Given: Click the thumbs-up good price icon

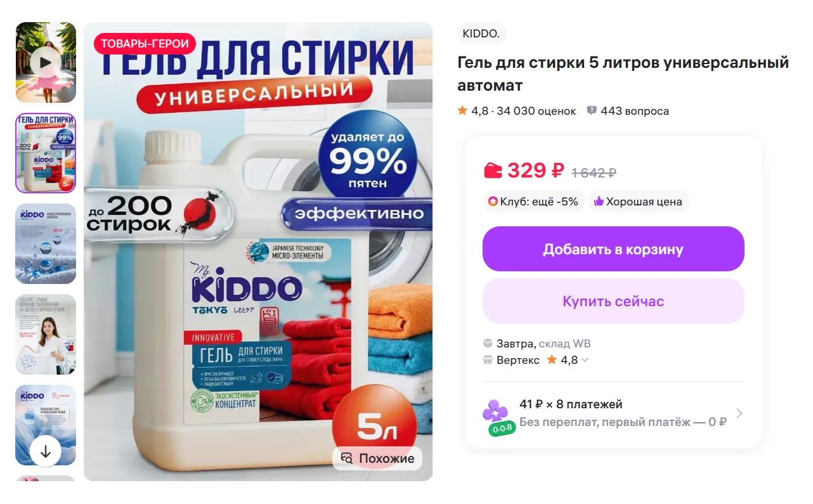Looking at the screenshot, I should pos(598,202).
